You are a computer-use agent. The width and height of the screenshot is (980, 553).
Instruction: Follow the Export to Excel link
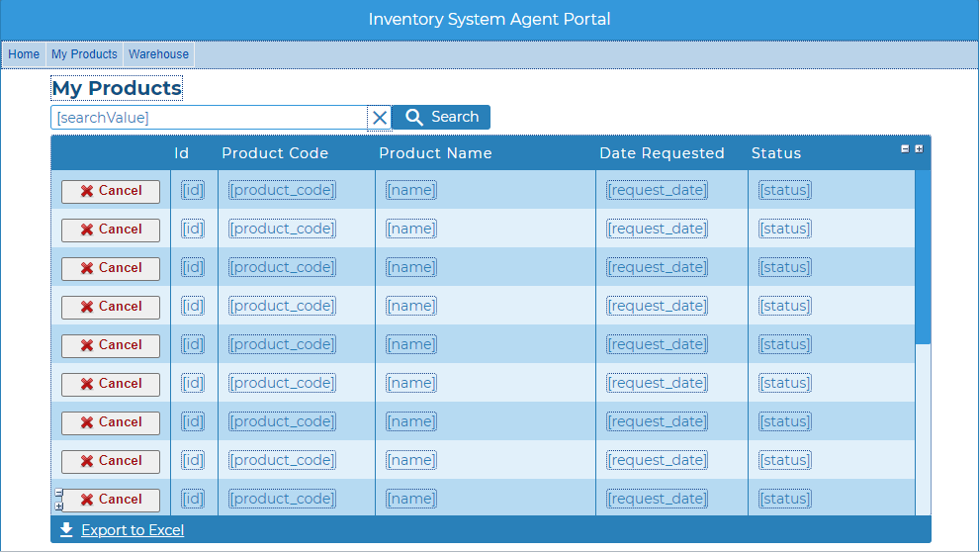(133, 530)
